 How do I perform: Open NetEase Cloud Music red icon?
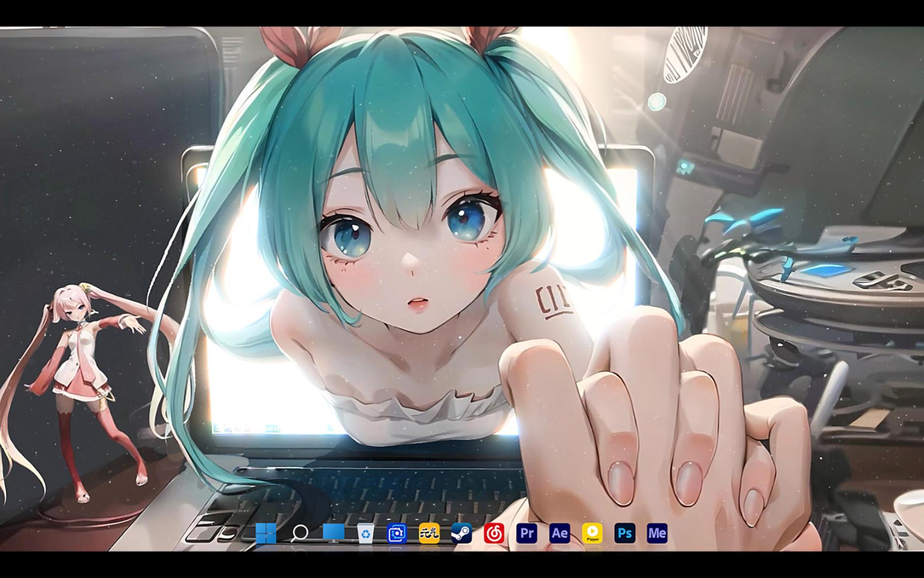click(494, 533)
